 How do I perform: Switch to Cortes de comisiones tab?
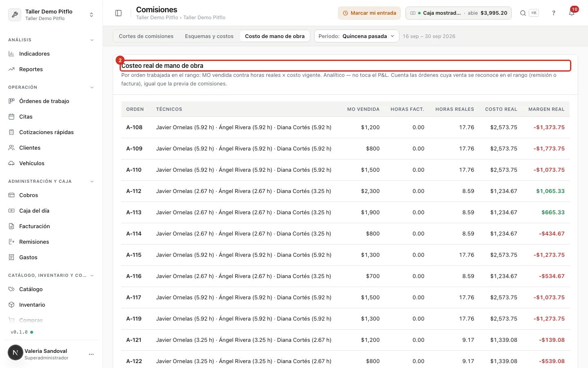coord(146,36)
